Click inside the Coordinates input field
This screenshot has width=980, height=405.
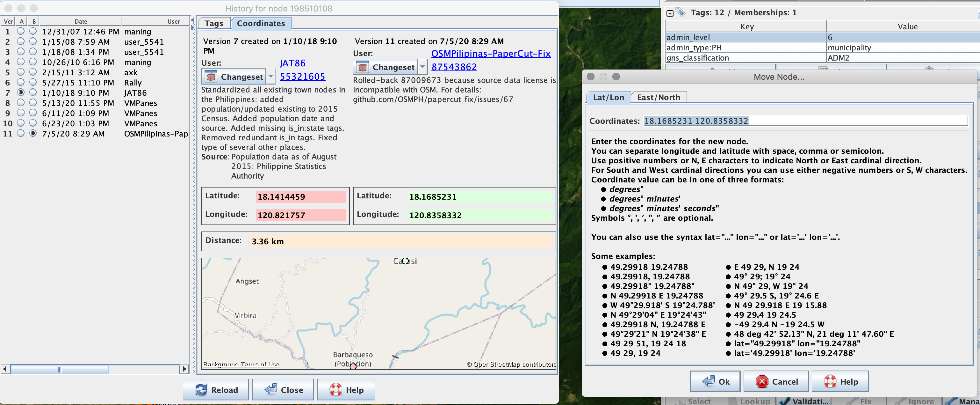tap(799, 121)
